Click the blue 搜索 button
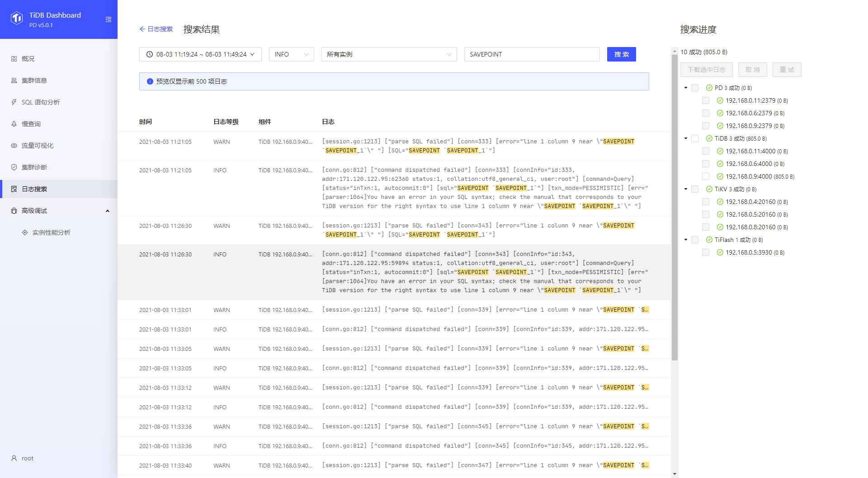This screenshot has width=868, height=478. coord(622,54)
